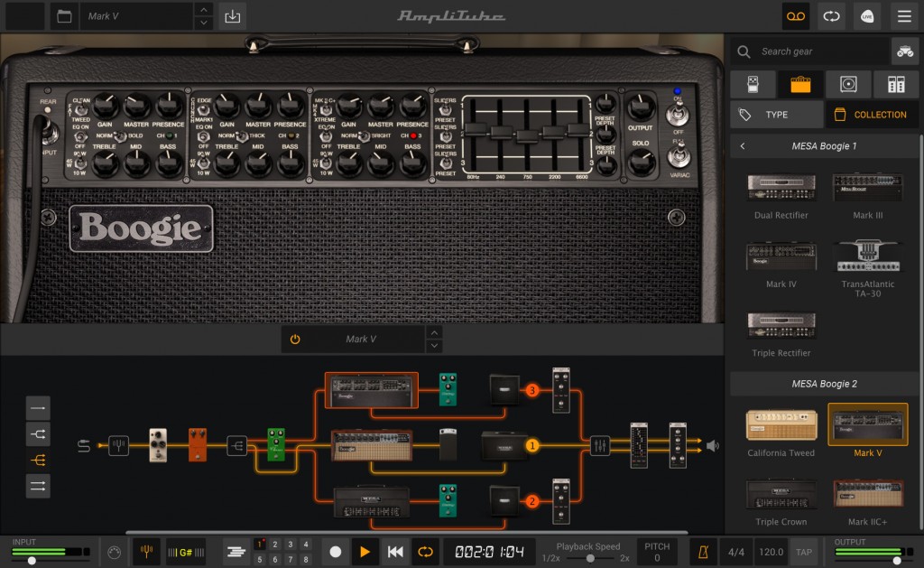Switch gear browser to COLLECTION view
The image size is (924, 568).
pos(873,115)
